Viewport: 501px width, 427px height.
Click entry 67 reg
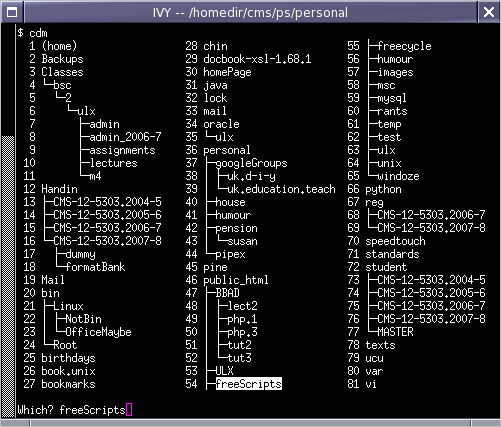pyautogui.click(x=374, y=202)
